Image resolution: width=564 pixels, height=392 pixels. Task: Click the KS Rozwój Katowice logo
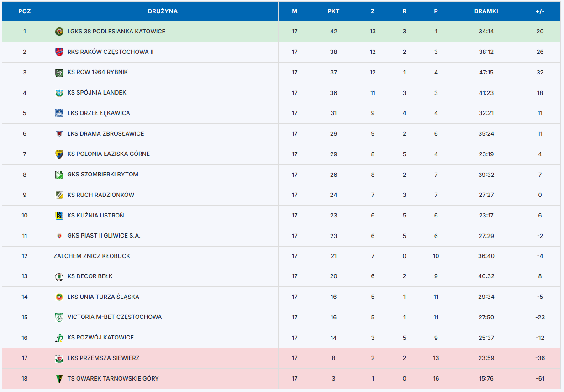point(59,338)
